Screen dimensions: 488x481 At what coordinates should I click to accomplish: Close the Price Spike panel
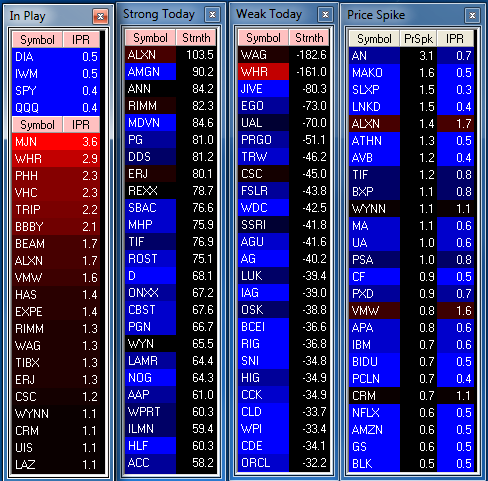[472, 15]
